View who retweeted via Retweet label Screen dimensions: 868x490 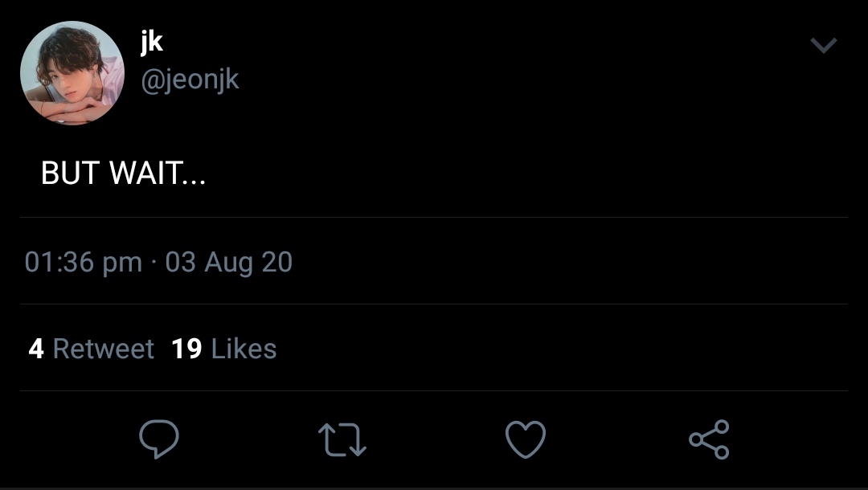pyautogui.click(x=103, y=349)
